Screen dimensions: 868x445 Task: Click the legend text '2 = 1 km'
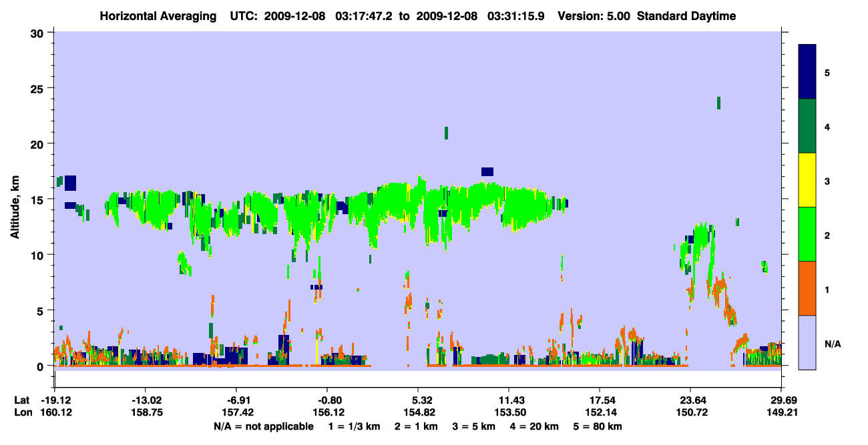tap(417, 426)
